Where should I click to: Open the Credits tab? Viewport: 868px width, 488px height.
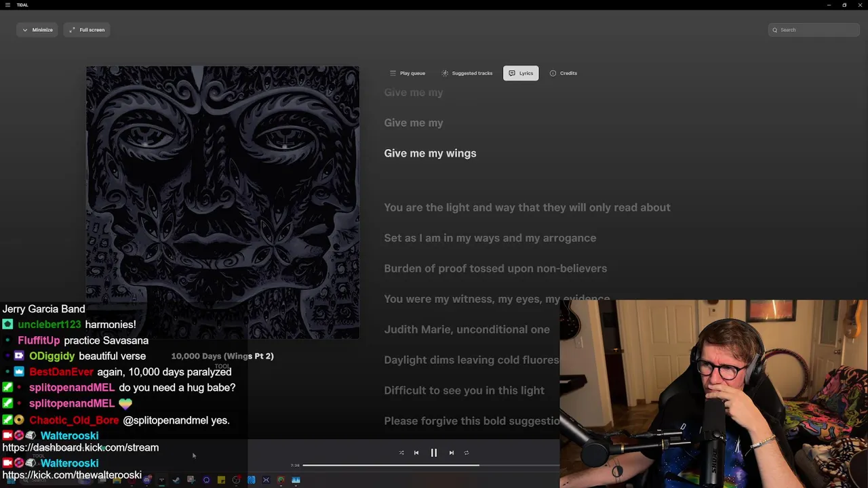[564, 73]
